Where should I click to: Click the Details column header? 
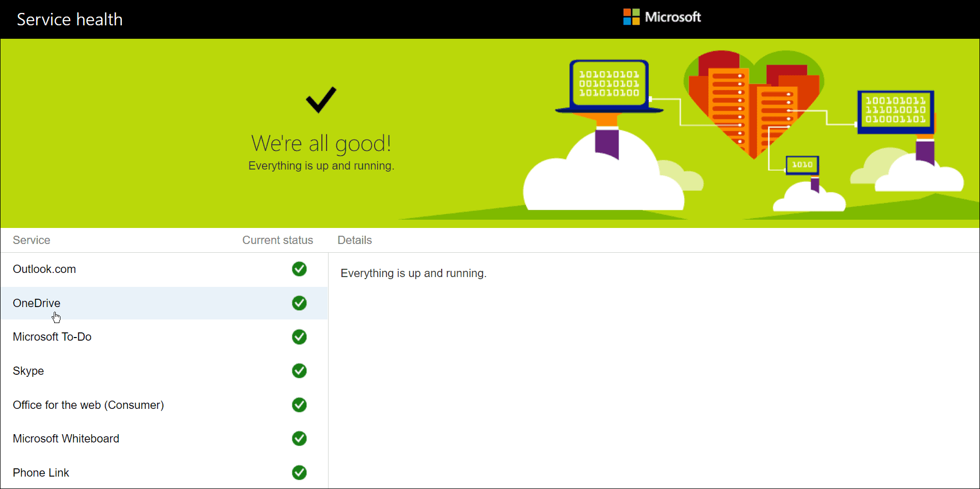pyautogui.click(x=355, y=240)
